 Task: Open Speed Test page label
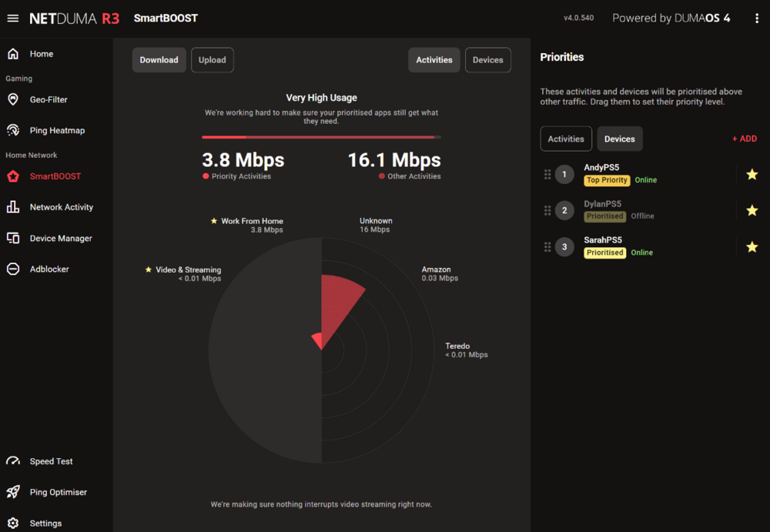click(x=51, y=461)
